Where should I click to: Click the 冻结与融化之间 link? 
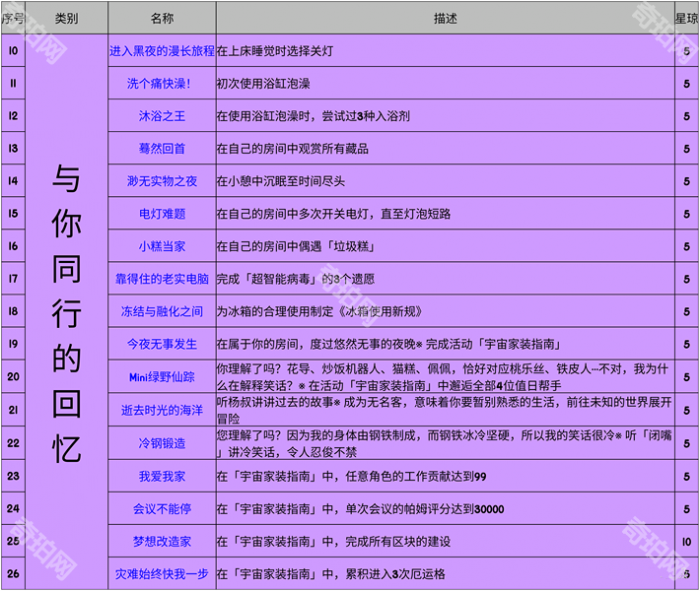point(161,312)
